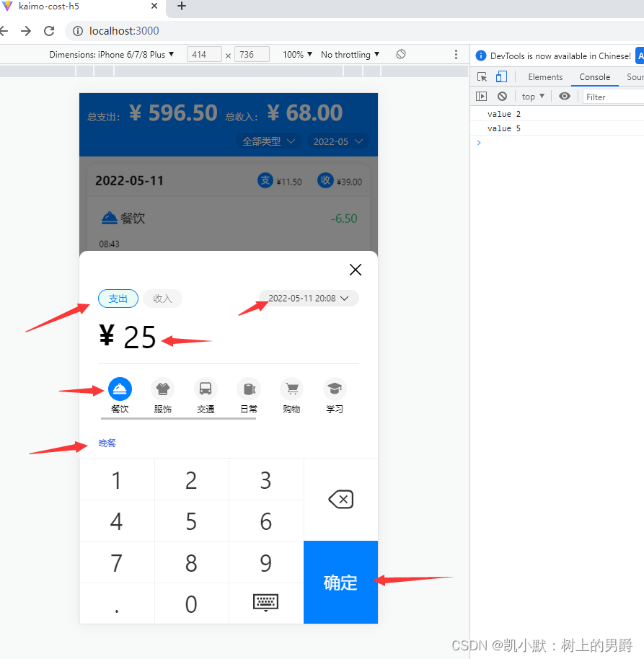Click the device width field showing 414
Viewport: 644px width, 659px height.
(204, 54)
